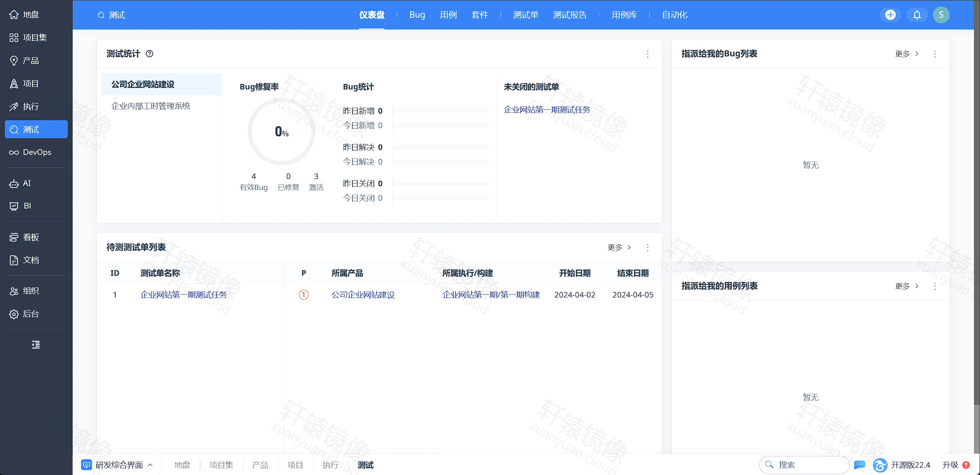Expand the 研发综合界面 view switcher
Image resolution: width=980 pixels, height=475 pixels.
pos(117,465)
